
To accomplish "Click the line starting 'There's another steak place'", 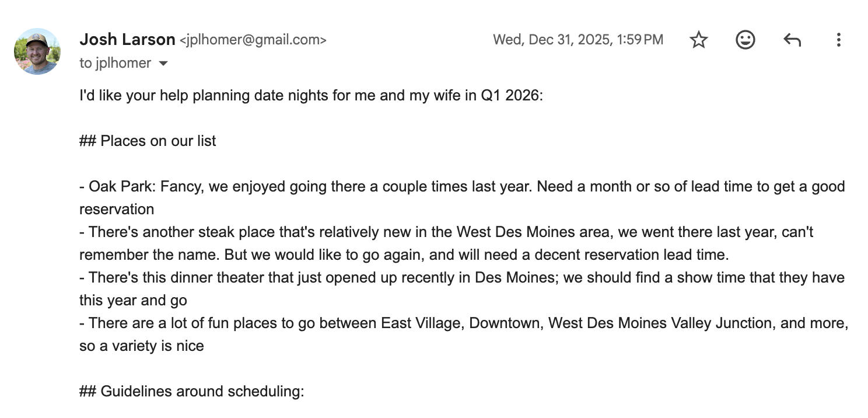I will coord(446,232).
